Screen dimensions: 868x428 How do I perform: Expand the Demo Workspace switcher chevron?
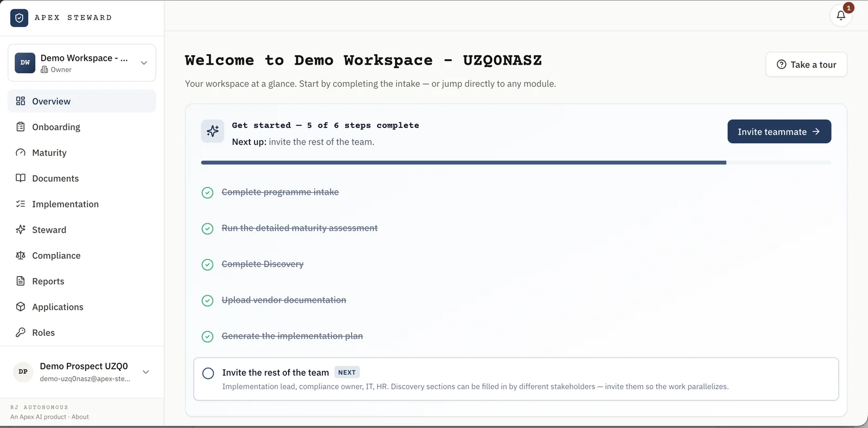click(x=144, y=63)
